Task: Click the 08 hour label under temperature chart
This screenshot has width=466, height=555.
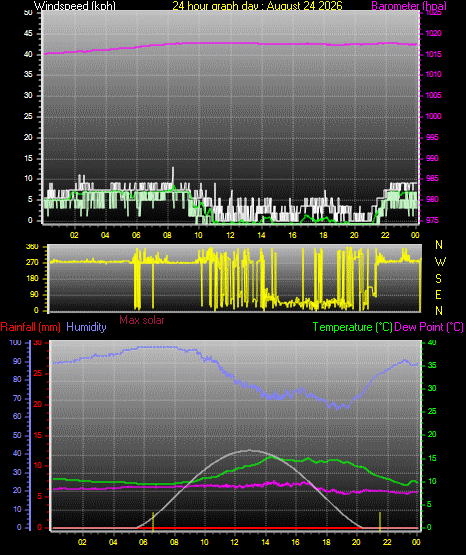Action: tap(174, 542)
